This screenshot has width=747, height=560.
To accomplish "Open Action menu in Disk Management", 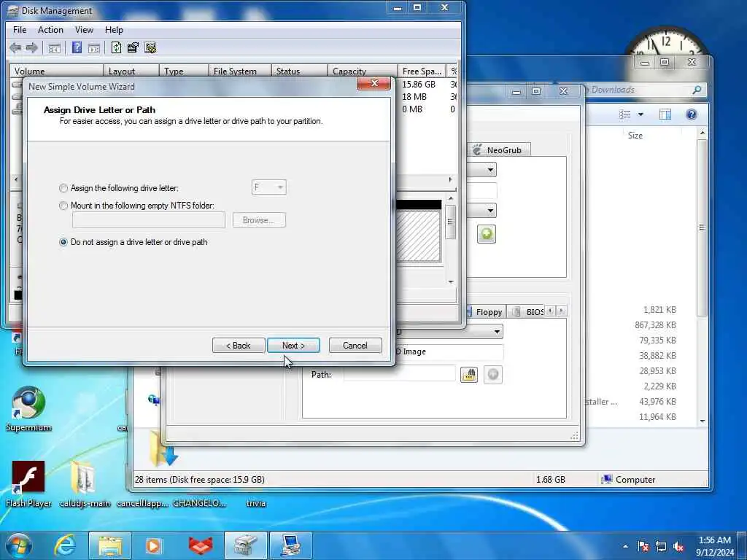I will coord(50,29).
